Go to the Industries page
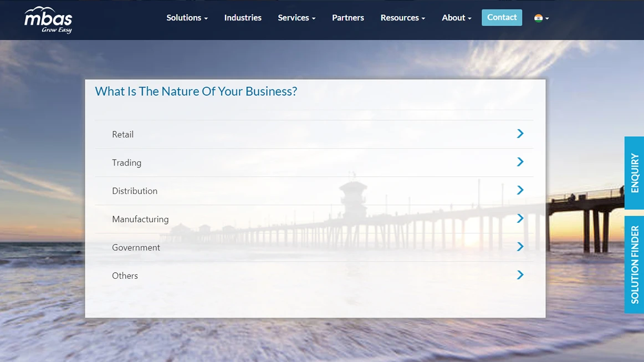This screenshot has height=362, width=644. pyautogui.click(x=243, y=18)
